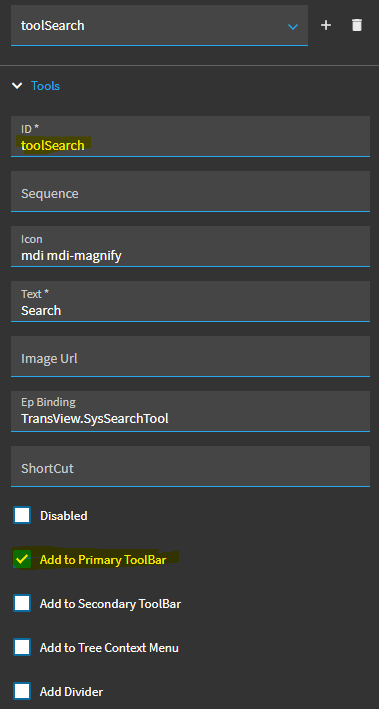Click the plus icon to add a tool
This screenshot has height=709, width=379.
point(326,25)
